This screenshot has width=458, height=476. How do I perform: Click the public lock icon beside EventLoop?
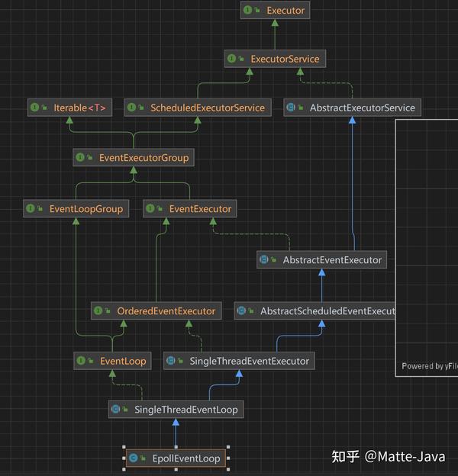[91, 361]
